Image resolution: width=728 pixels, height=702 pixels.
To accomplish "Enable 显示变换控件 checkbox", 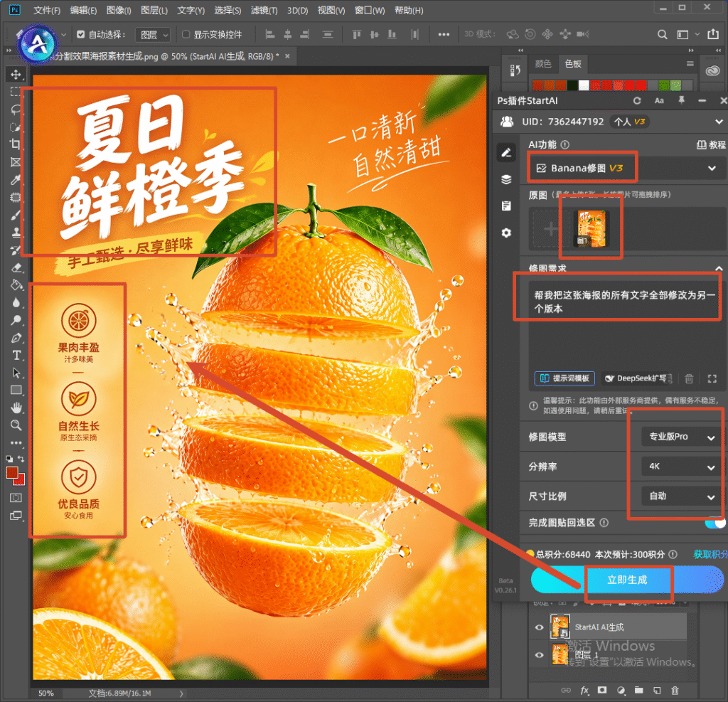I will (186, 34).
